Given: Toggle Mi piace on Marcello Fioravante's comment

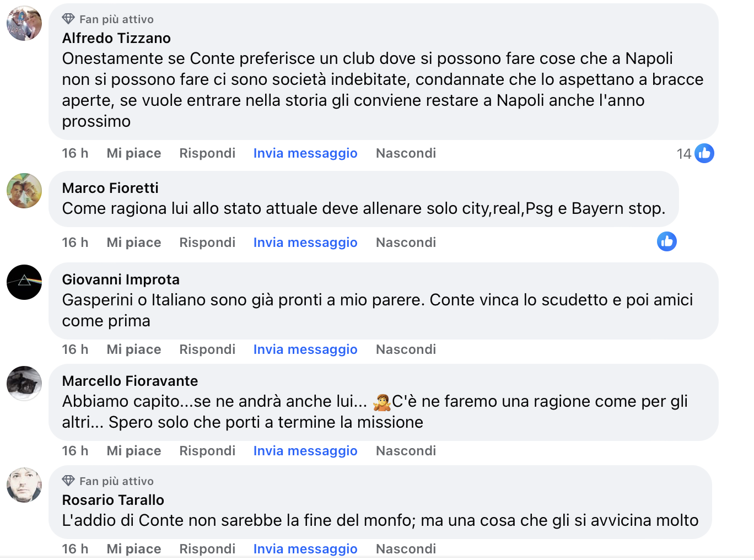Looking at the screenshot, I should (134, 451).
